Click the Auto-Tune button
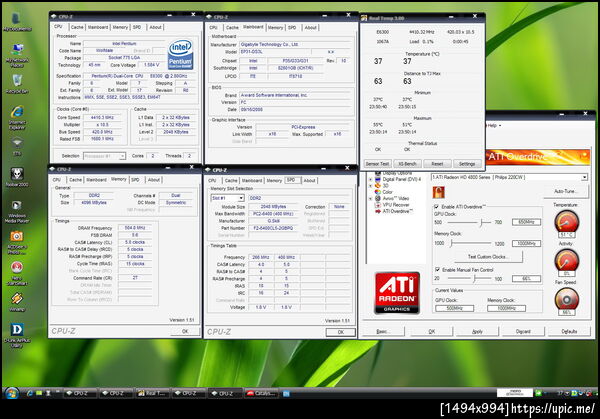This screenshot has width=600, height=419. click(565, 191)
